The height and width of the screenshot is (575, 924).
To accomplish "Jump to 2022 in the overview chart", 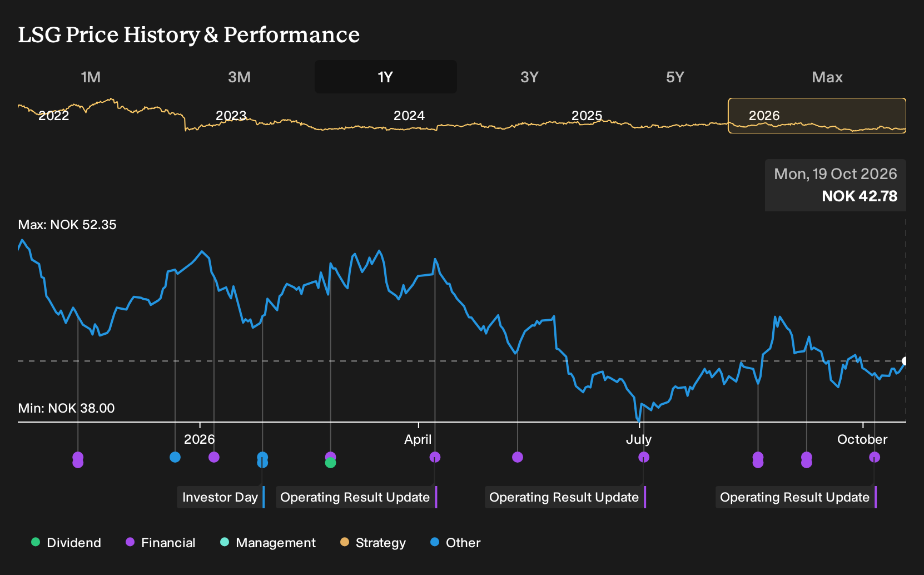I will coord(53,116).
